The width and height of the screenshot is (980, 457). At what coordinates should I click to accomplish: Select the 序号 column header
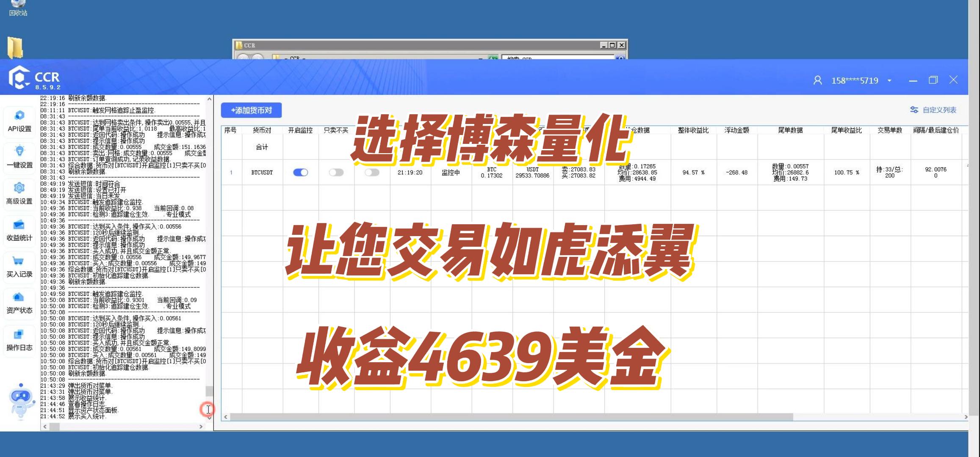tap(230, 130)
